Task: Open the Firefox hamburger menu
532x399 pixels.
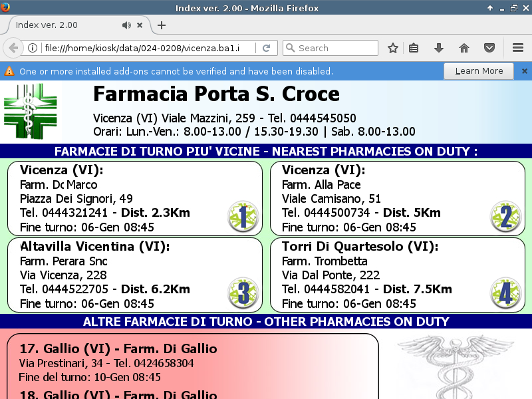Action: [x=518, y=48]
